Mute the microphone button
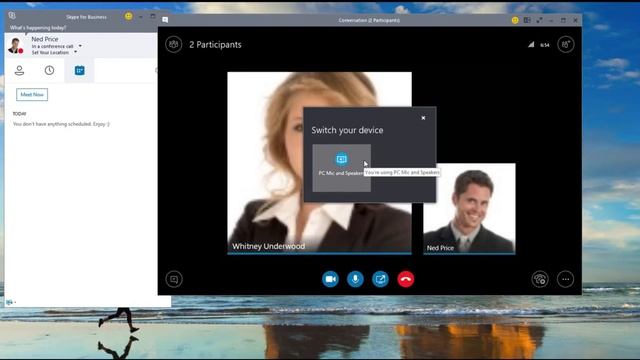Screen dimensions: 640x360 tap(355, 279)
